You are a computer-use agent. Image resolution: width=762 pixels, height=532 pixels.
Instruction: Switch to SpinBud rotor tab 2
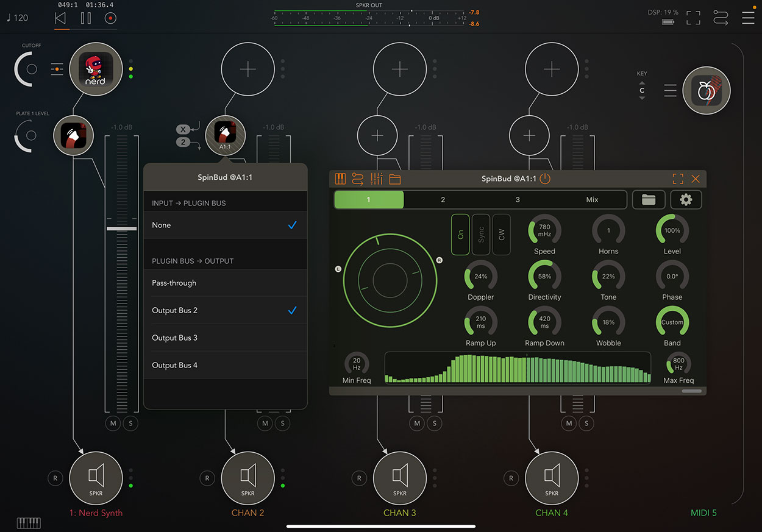443,199
